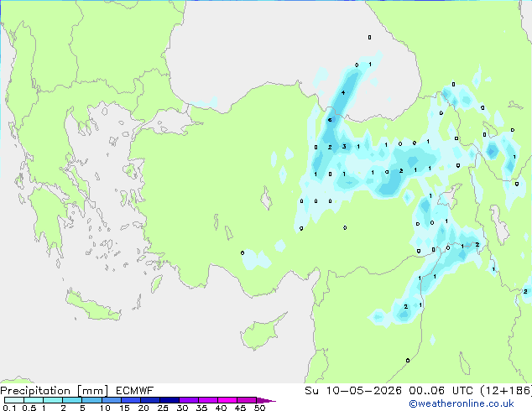This screenshot has width=532, height=411.
Task: Click the '40' legend scale label
Action: pos(222,408)
